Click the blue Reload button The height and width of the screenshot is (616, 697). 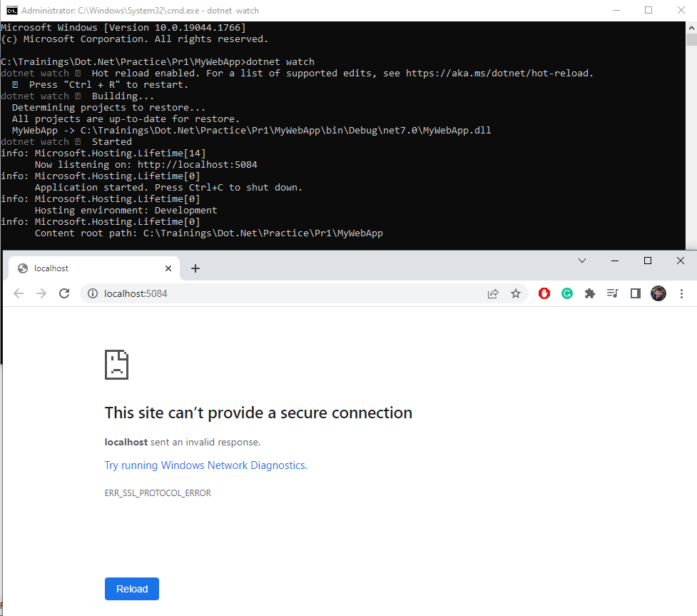coord(131,589)
